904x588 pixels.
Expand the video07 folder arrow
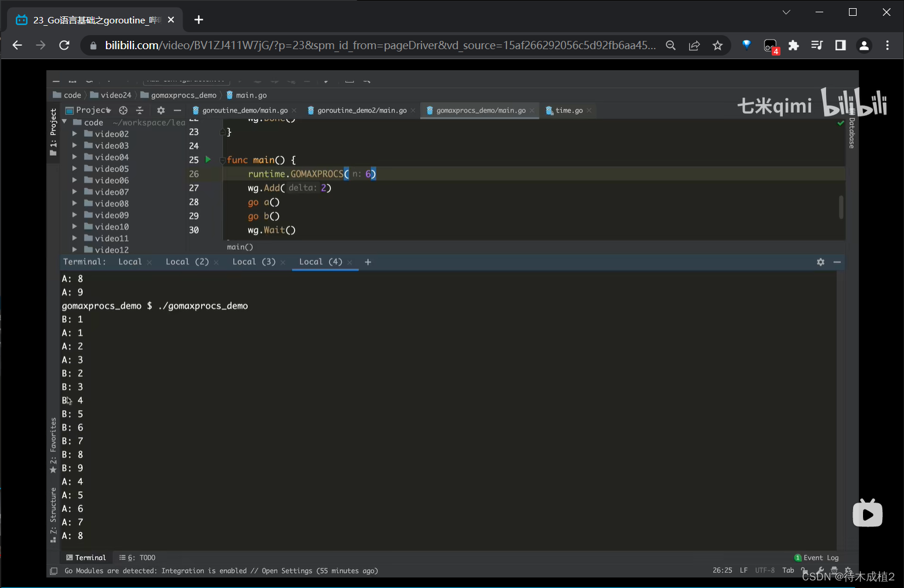[x=74, y=192]
